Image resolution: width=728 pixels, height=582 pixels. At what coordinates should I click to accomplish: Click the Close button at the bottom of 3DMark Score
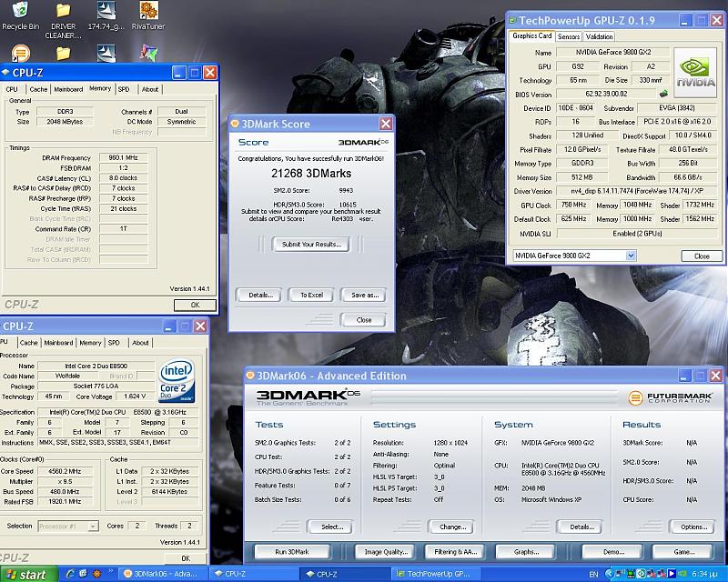click(363, 320)
